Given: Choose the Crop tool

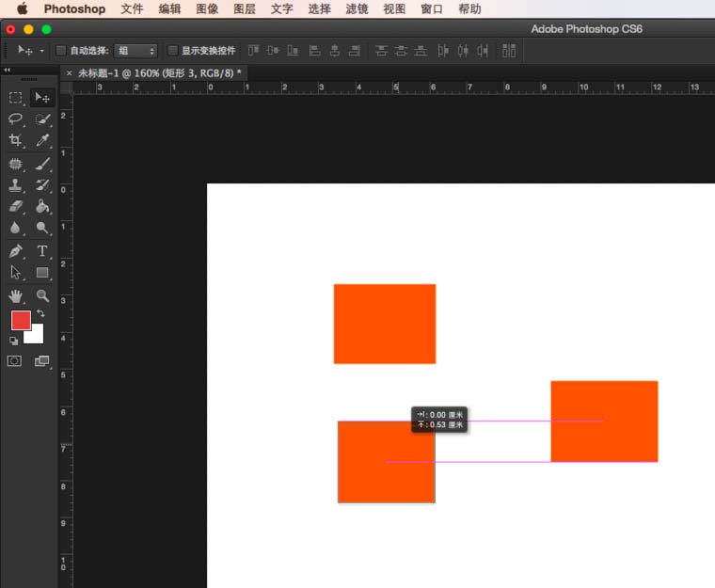Looking at the screenshot, I should click(15, 140).
